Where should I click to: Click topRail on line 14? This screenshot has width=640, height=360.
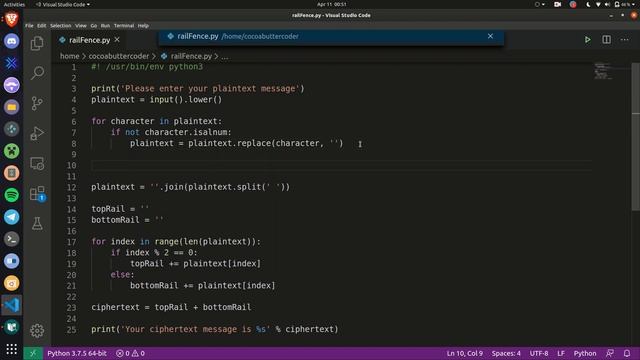point(108,209)
